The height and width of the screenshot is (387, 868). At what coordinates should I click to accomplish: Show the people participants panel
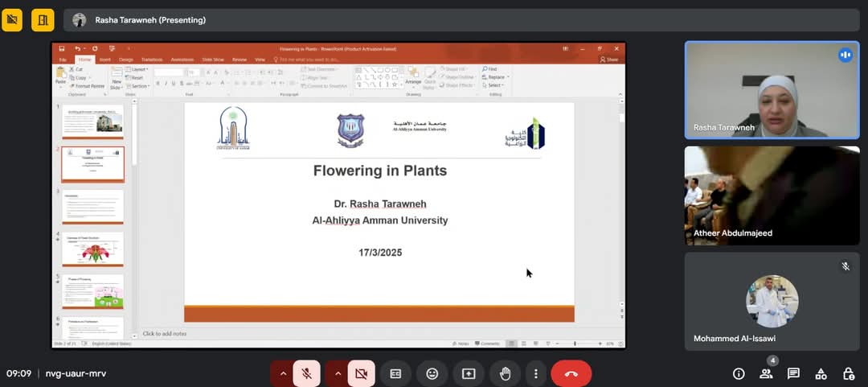coord(766,373)
